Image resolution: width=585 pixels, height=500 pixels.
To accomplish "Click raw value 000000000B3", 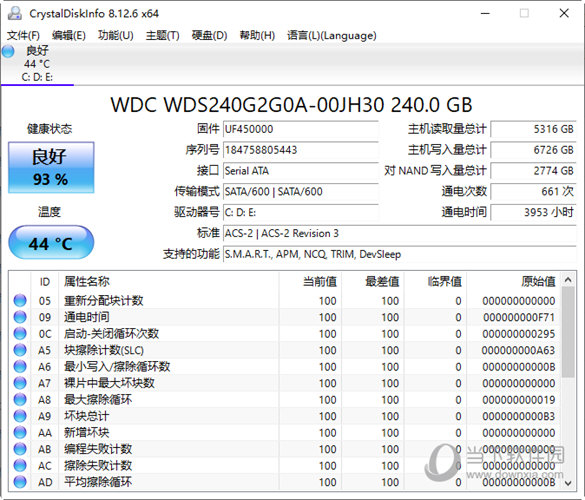I will click(519, 416).
